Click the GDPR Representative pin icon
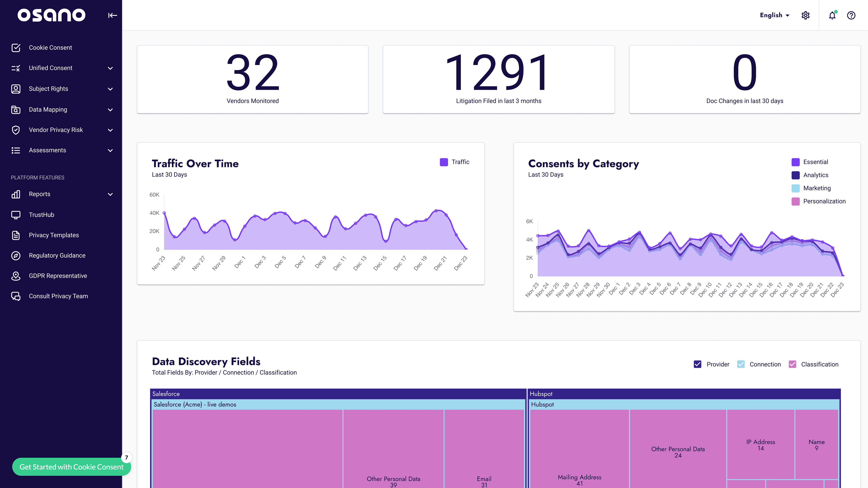The height and width of the screenshot is (488, 868). [16, 276]
